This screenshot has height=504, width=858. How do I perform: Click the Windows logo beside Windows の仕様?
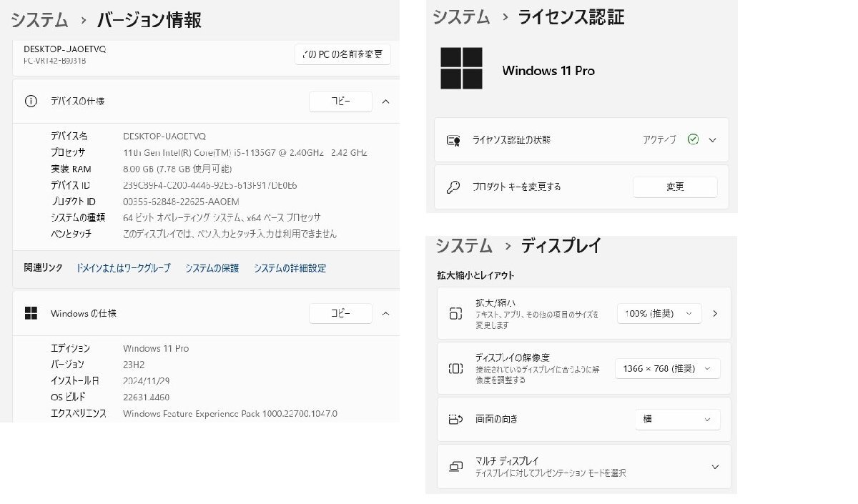click(31, 313)
